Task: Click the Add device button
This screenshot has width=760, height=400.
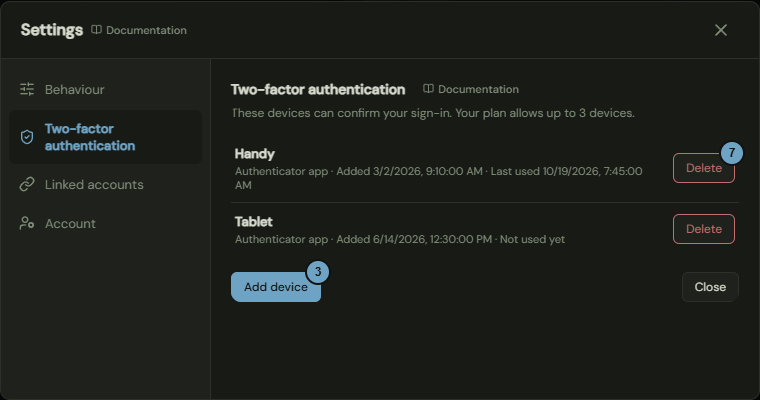Action: [276, 287]
